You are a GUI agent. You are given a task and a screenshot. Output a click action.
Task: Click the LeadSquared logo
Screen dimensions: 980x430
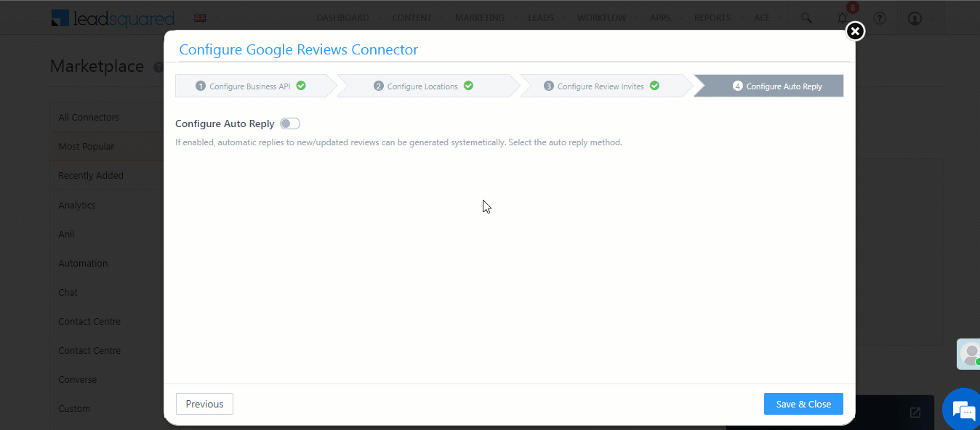113,18
